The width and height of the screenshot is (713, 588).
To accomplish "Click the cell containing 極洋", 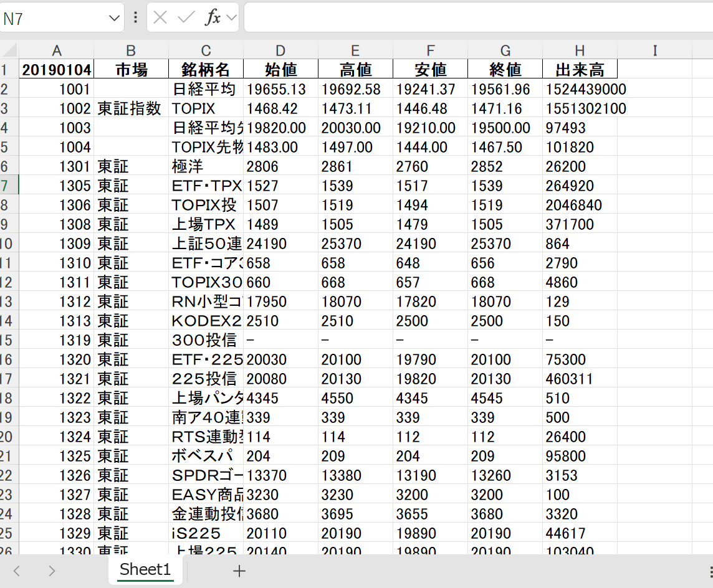I will point(206,166).
